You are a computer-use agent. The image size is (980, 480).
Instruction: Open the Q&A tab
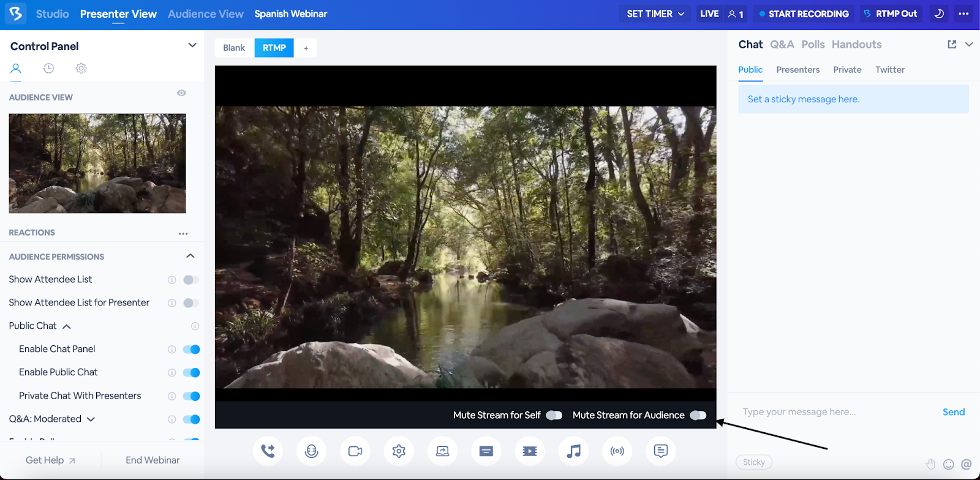(x=782, y=44)
